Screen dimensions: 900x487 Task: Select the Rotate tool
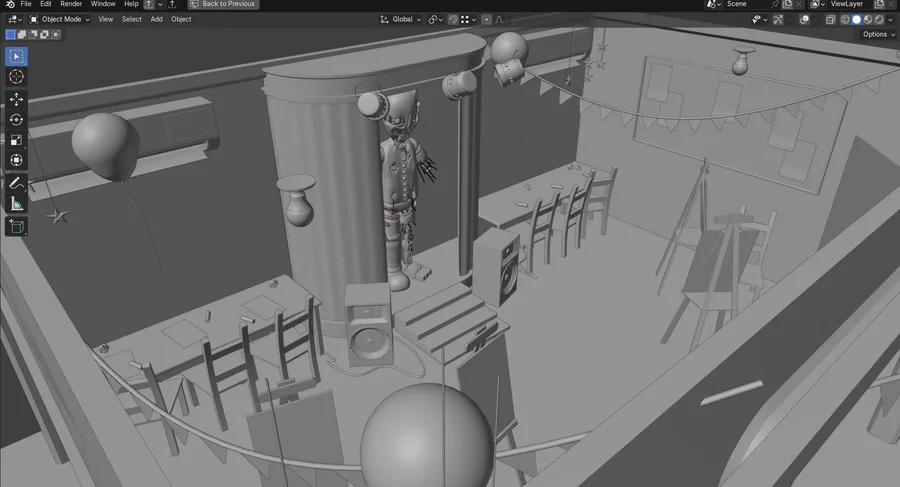pos(16,119)
